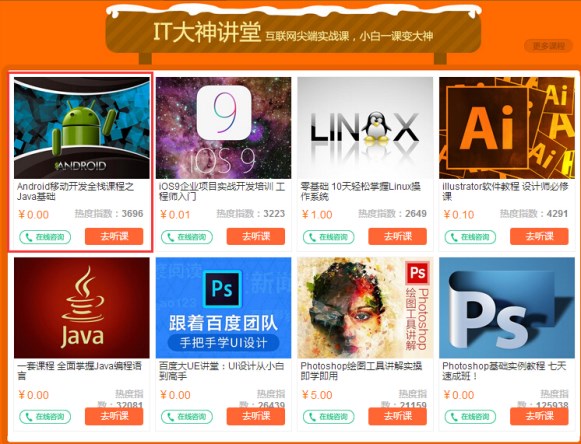Click 去听课 for the Photoshop基础实例教程 course
The height and width of the screenshot is (444, 581).
coord(539,416)
